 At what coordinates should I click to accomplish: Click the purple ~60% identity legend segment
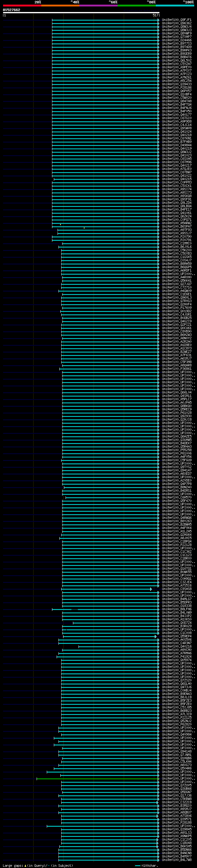click(x=98, y=6)
